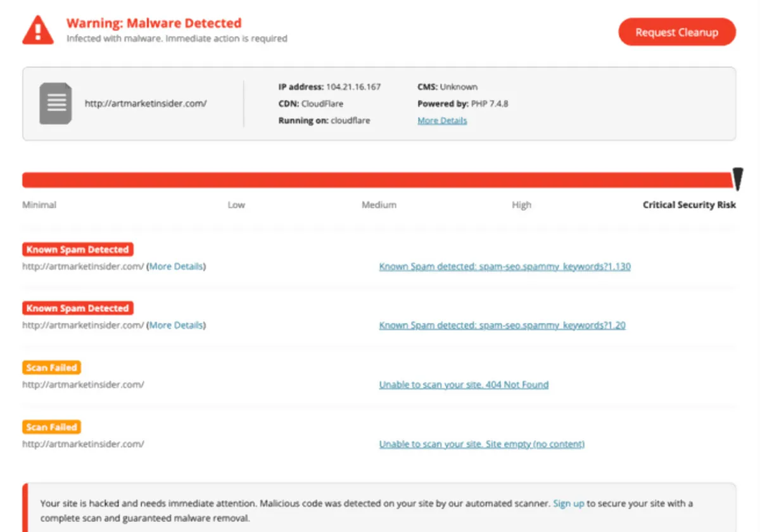The width and height of the screenshot is (760, 532).
Task: Open spam-seo.spammy_keywords?1.20 detection link
Action: (502, 326)
